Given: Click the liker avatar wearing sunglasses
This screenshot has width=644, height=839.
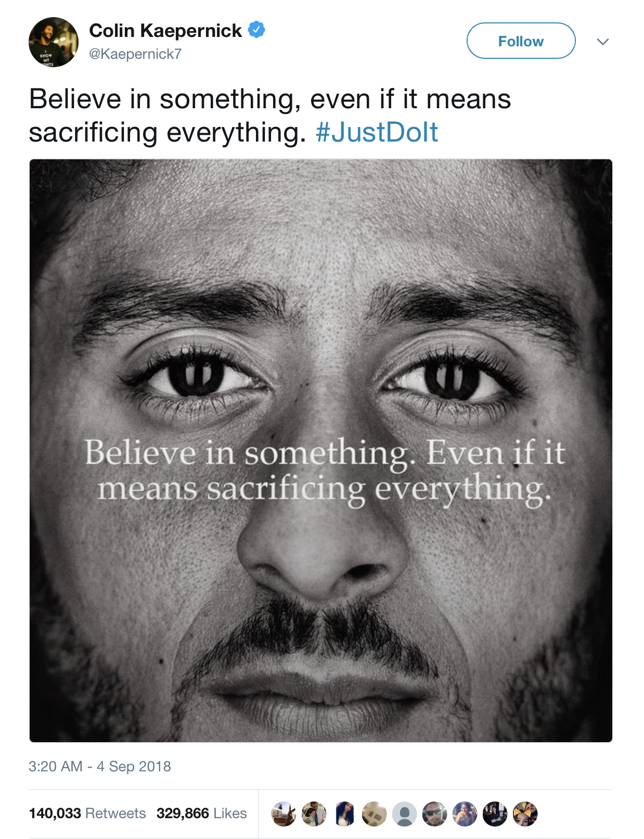Looking at the screenshot, I should (x=434, y=814).
